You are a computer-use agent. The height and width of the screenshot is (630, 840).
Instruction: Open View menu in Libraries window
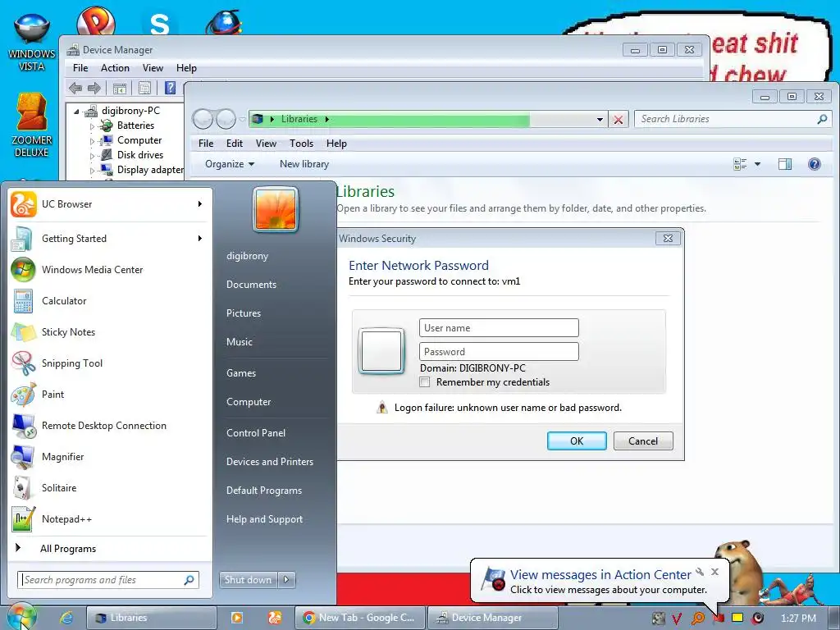coord(267,144)
